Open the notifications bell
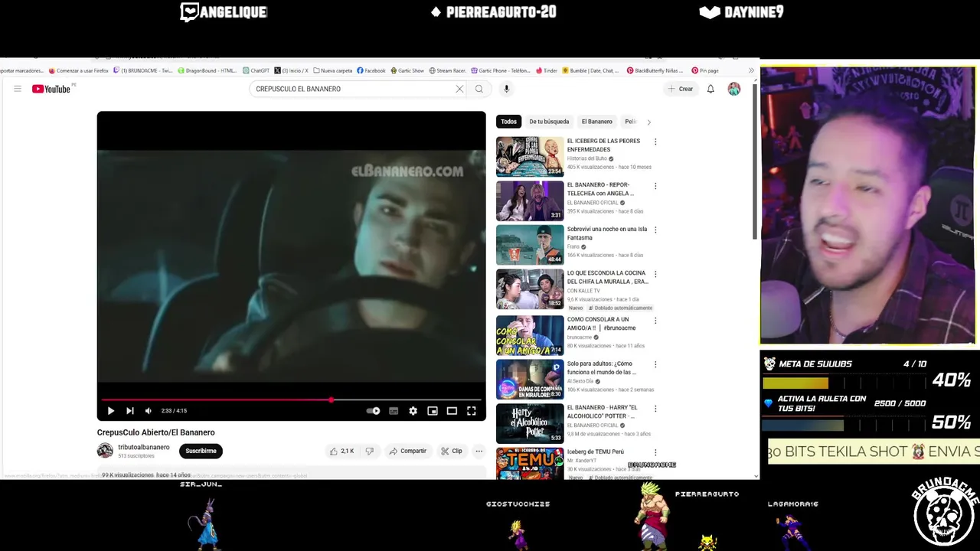Image resolution: width=980 pixels, height=551 pixels. 710,89
